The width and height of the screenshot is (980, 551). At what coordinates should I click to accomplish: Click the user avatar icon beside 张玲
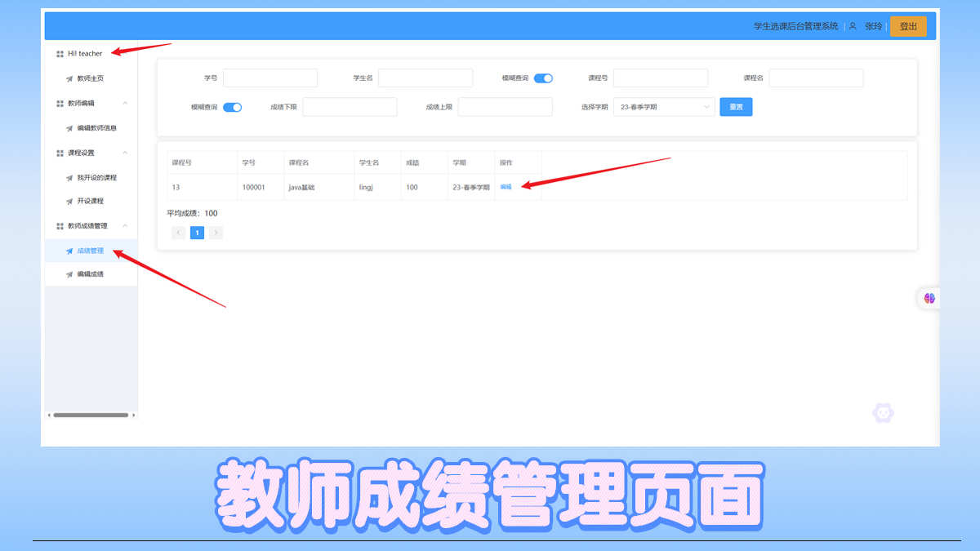(853, 26)
